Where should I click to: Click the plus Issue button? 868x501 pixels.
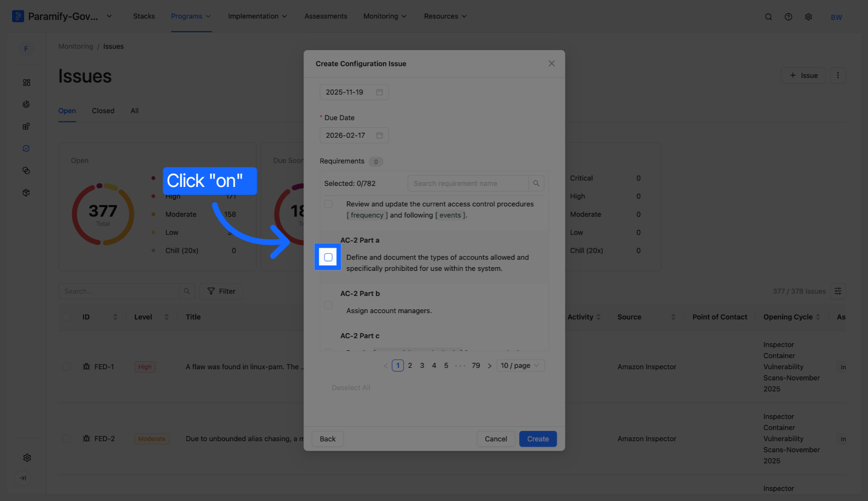click(x=804, y=76)
